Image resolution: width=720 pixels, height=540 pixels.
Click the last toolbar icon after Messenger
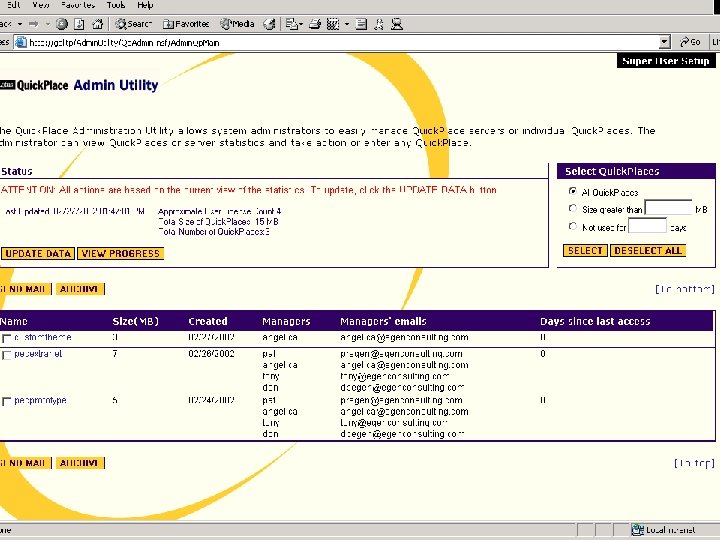pyautogui.click(x=397, y=24)
